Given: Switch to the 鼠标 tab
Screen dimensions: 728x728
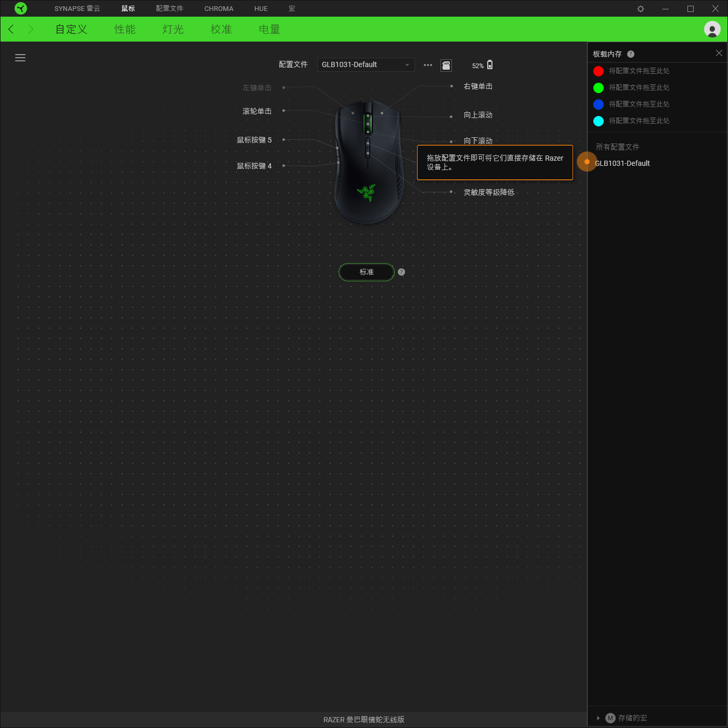Looking at the screenshot, I should [x=128, y=9].
